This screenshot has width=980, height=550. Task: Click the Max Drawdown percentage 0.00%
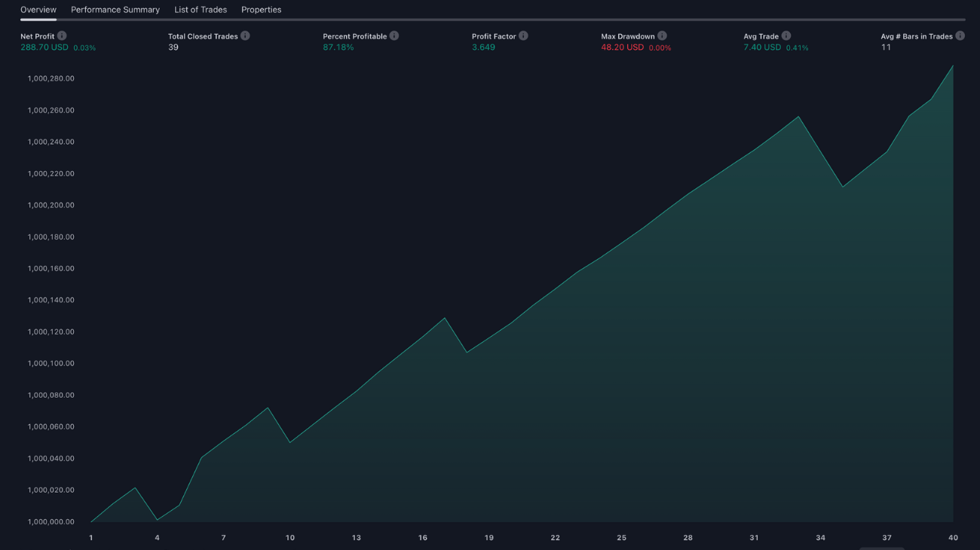pos(660,48)
